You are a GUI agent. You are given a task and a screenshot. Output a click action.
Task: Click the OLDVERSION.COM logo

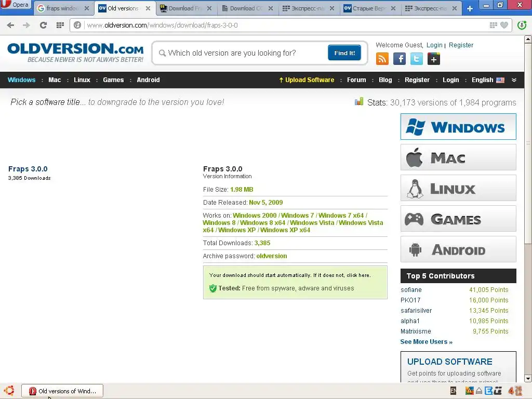(x=75, y=52)
